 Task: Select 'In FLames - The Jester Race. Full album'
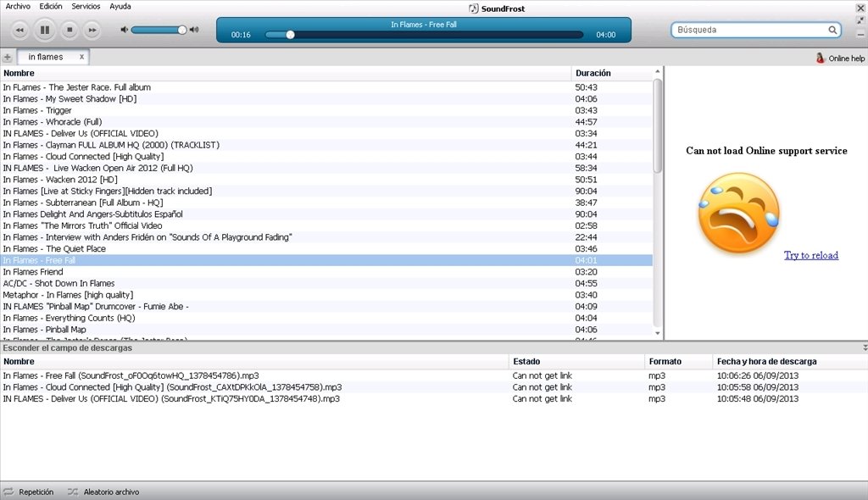(326, 87)
